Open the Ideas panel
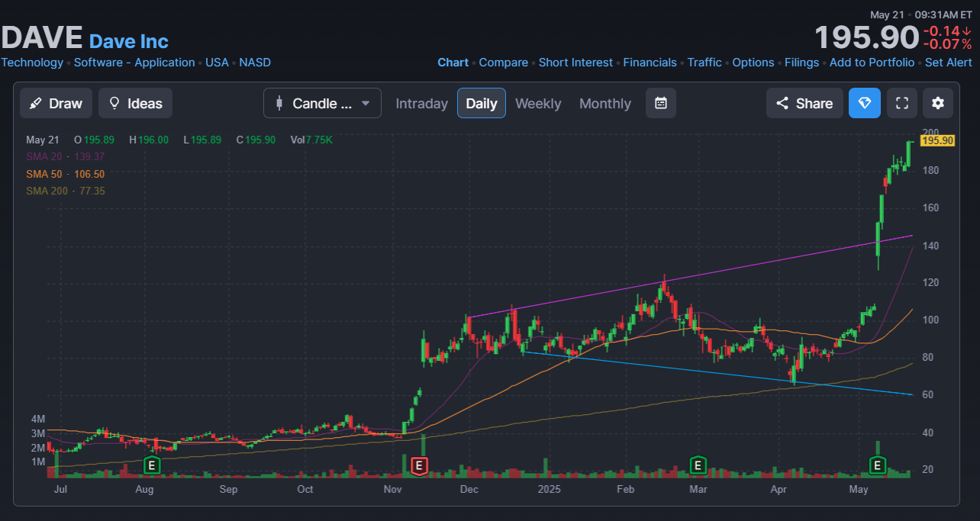 (x=135, y=103)
